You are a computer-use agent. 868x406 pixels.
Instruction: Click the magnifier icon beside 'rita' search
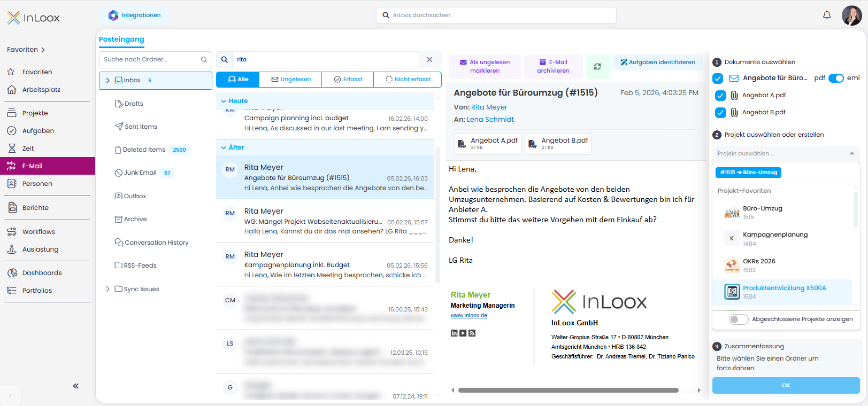225,59
